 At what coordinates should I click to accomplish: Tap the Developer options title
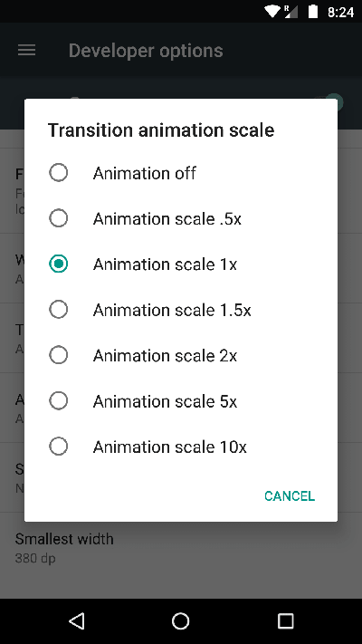tap(146, 51)
